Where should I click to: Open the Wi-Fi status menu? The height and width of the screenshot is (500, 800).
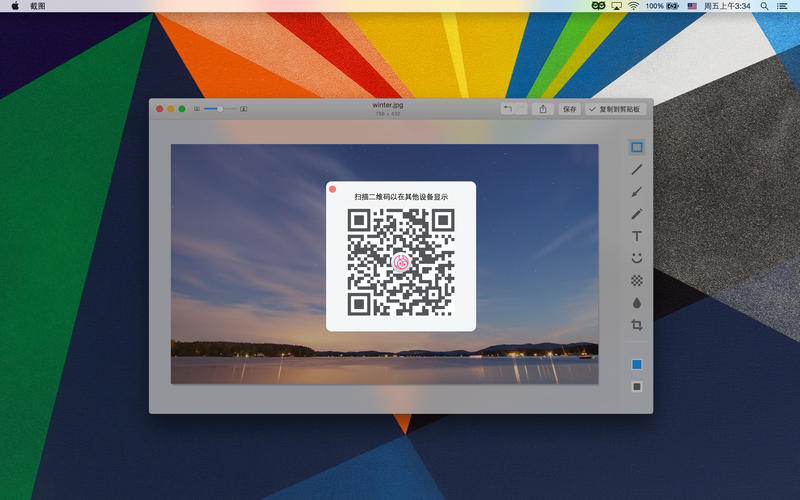(633, 6)
